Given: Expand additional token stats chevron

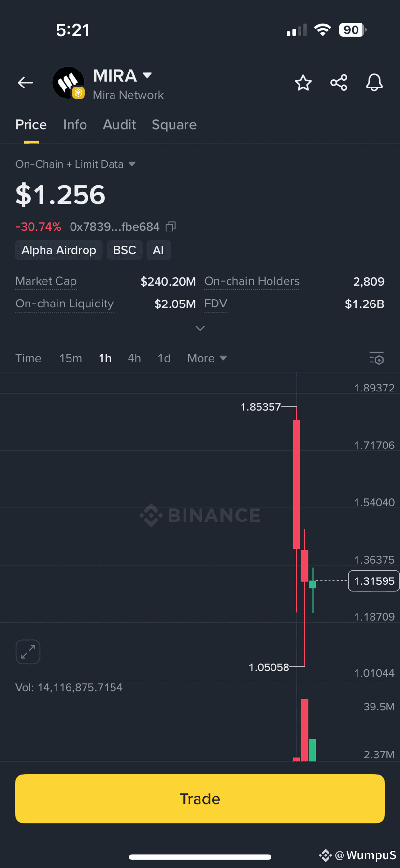Looking at the screenshot, I should [200, 328].
